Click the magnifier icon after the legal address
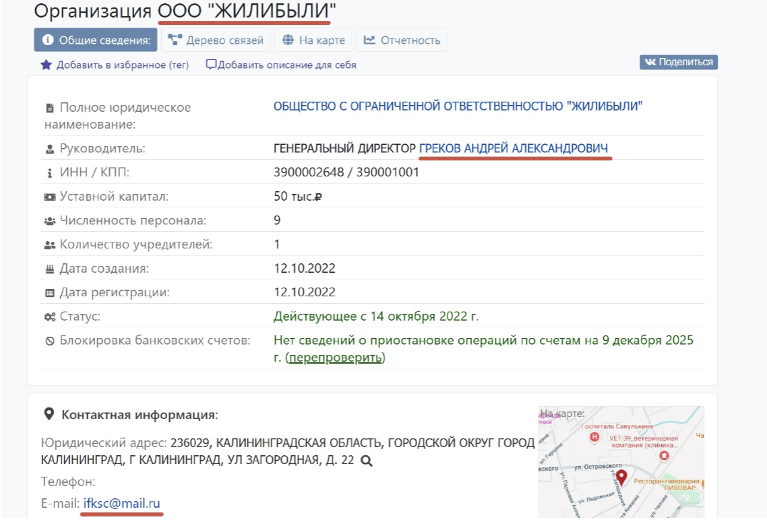The width and height of the screenshot is (767, 532). [x=366, y=461]
